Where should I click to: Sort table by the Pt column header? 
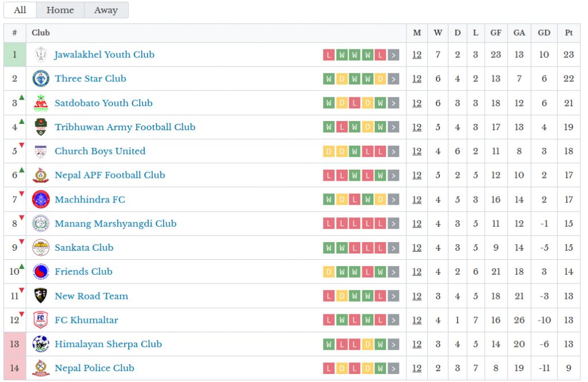pos(568,33)
